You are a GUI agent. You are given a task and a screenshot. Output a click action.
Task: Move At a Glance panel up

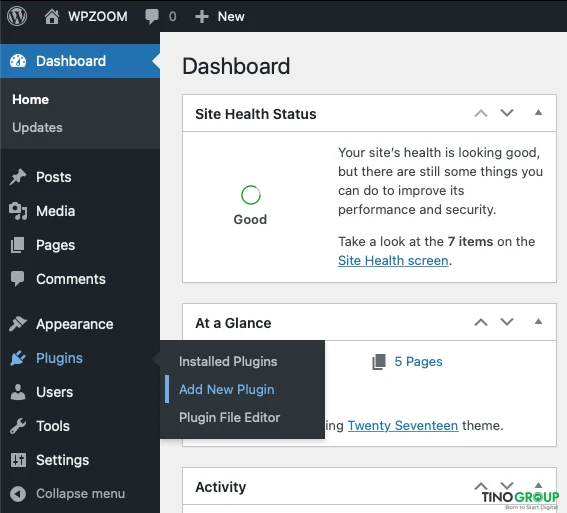481,322
